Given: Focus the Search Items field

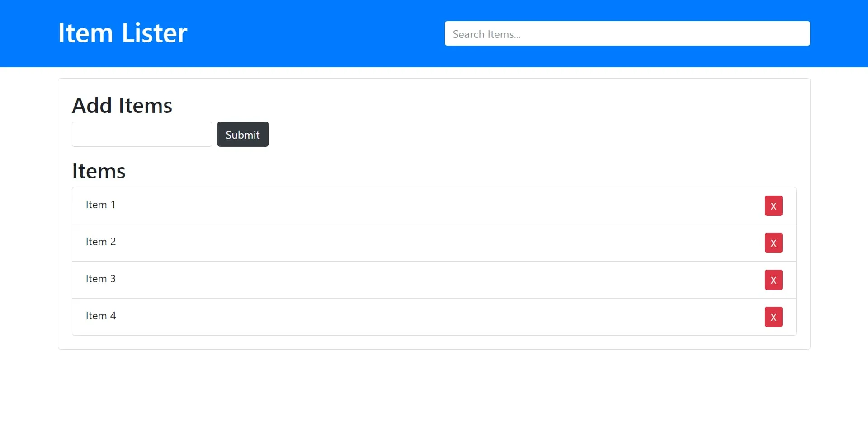Looking at the screenshot, I should [x=627, y=34].
